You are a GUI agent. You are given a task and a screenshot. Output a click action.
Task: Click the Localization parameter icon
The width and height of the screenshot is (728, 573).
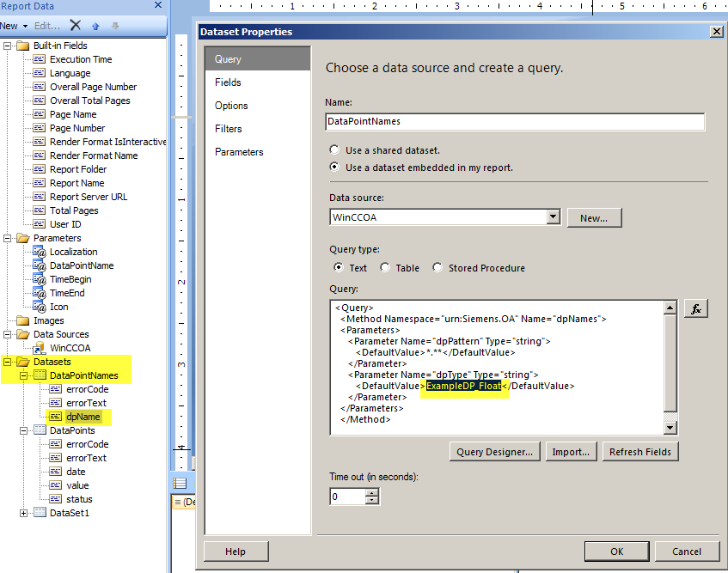(40, 252)
